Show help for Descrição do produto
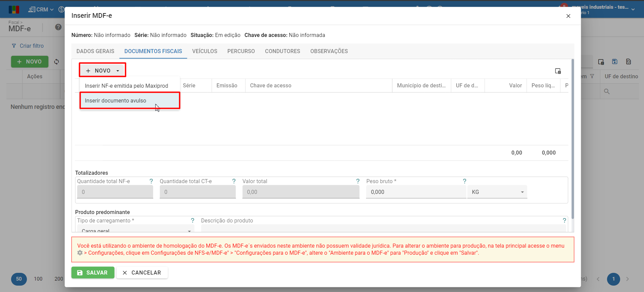The width and height of the screenshot is (644, 292). (x=564, y=220)
